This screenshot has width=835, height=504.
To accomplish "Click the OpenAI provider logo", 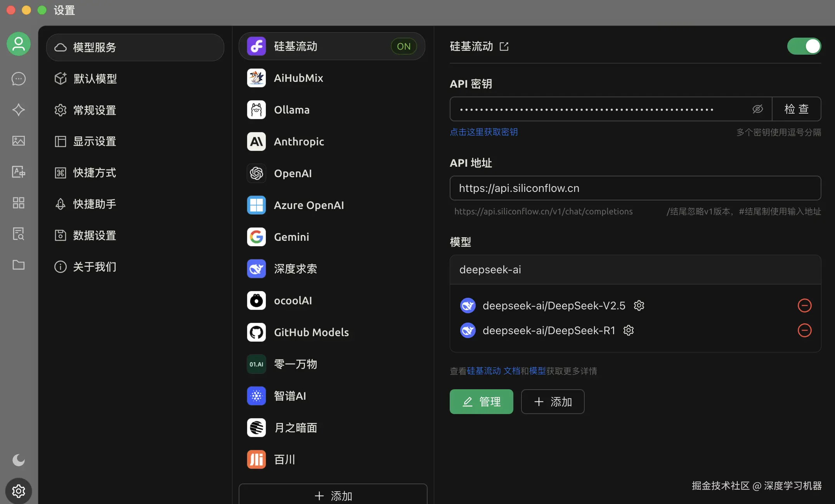I will point(256,173).
